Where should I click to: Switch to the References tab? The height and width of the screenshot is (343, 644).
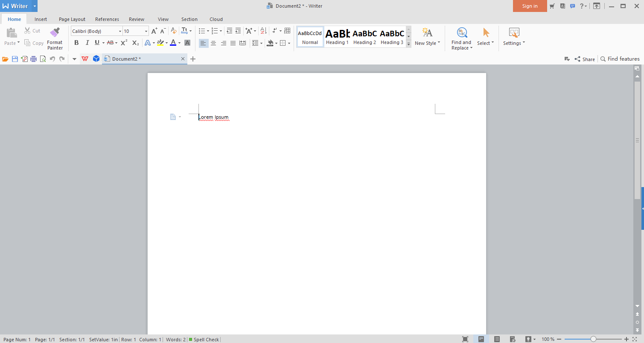coord(107,19)
